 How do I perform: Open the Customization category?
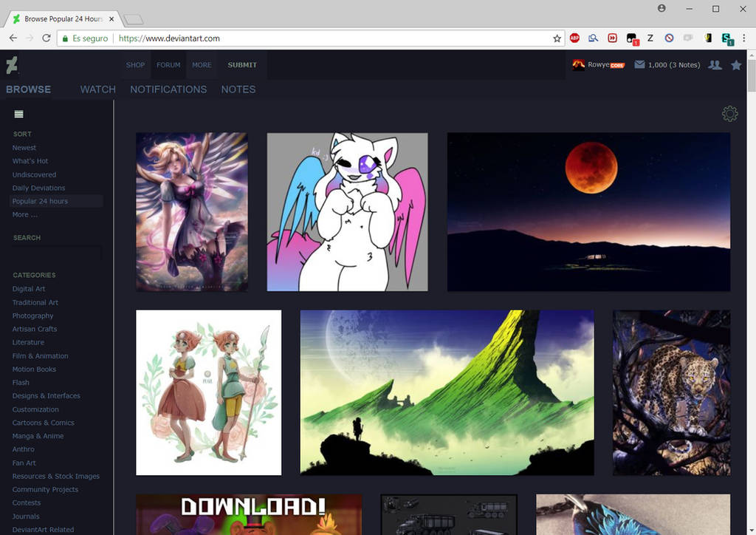click(35, 409)
